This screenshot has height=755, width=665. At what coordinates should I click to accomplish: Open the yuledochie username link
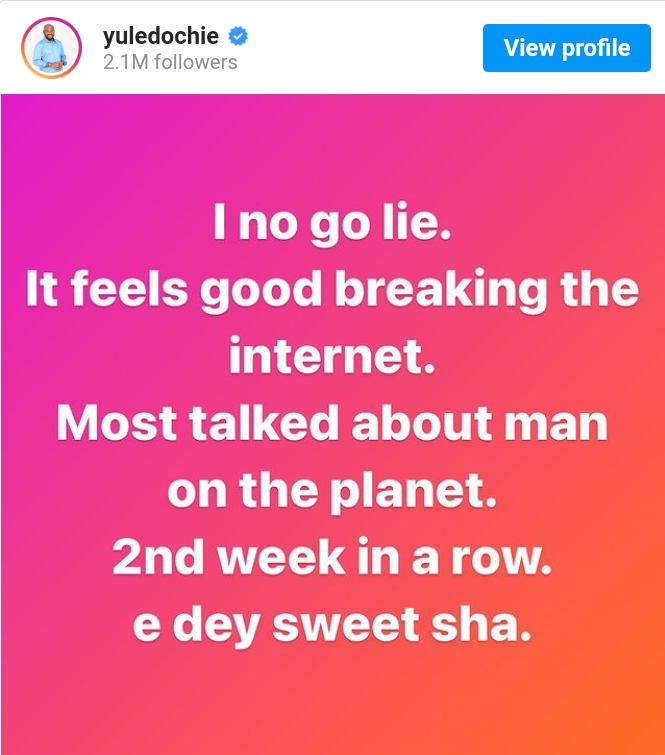coord(161,36)
